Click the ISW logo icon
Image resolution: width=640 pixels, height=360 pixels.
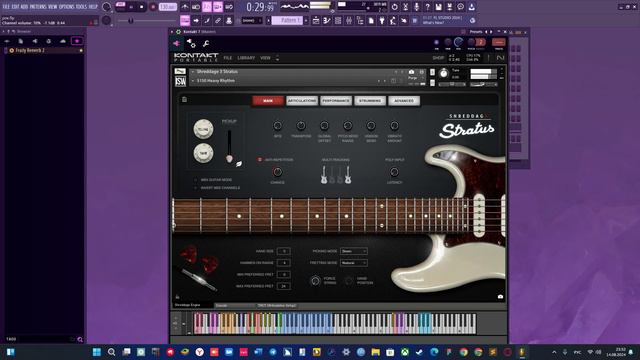click(180, 81)
